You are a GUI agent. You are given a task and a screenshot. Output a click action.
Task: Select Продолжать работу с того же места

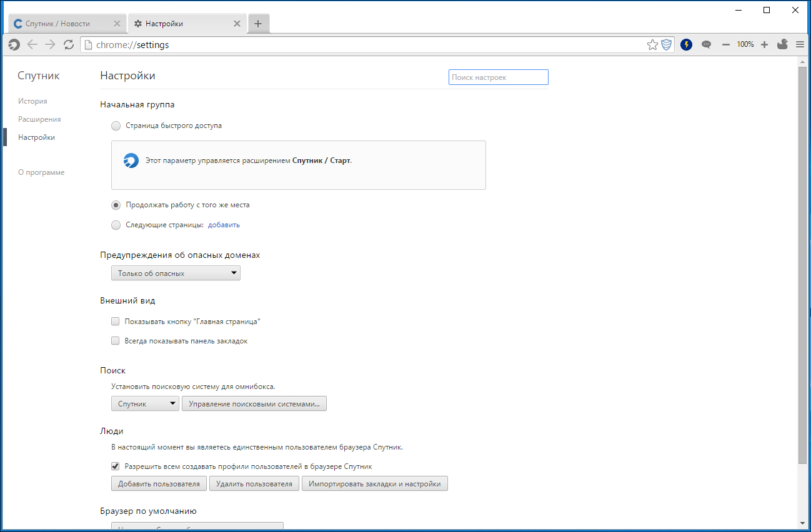(x=116, y=205)
